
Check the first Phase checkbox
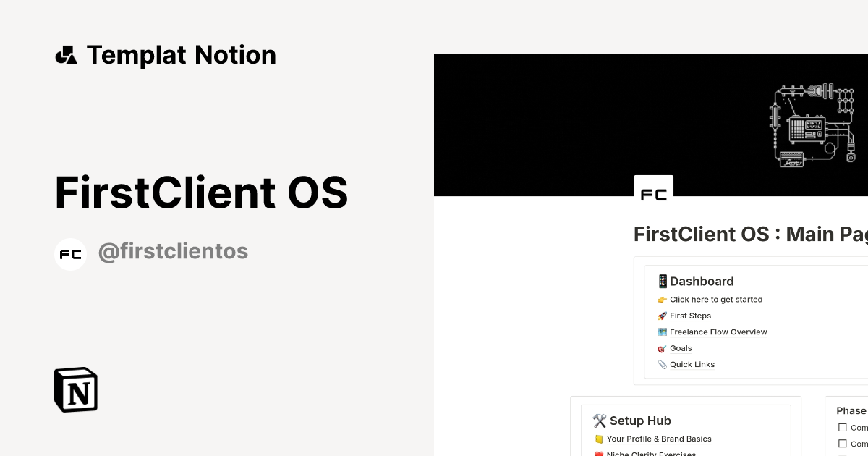(842, 427)
